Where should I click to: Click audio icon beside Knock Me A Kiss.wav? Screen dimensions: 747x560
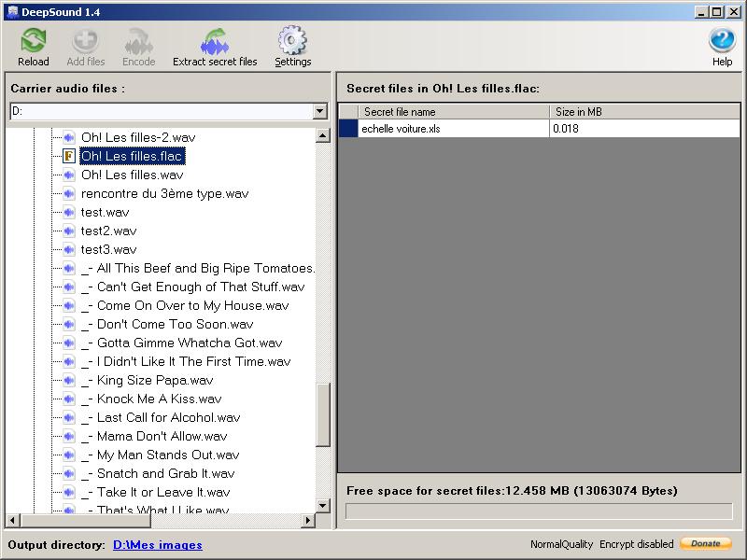[x=69, y=399]
